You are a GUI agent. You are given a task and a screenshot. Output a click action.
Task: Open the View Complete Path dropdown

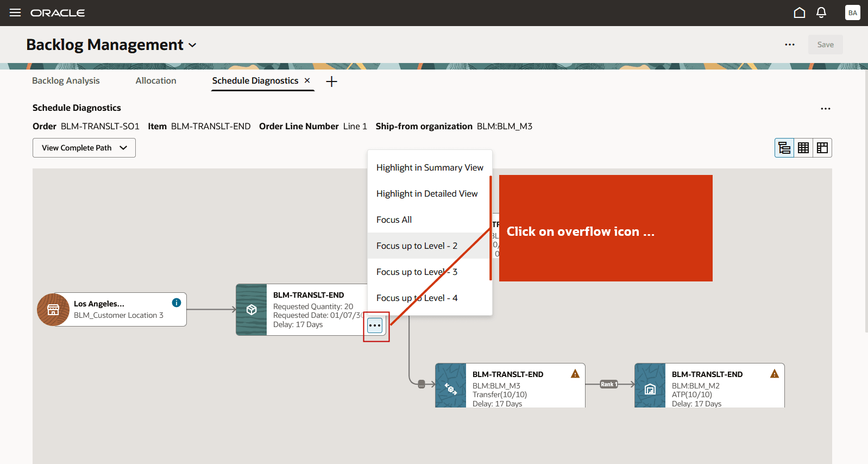point(84,148)
